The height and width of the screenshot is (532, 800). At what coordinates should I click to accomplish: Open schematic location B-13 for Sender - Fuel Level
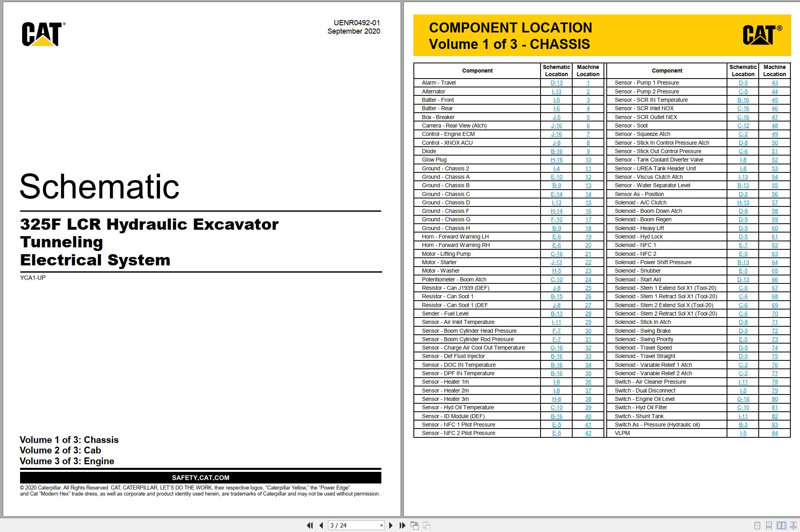556,314
